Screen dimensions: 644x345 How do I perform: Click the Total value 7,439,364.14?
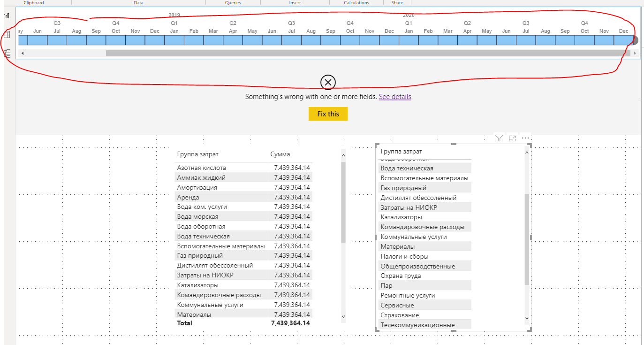tap(290, 323)
